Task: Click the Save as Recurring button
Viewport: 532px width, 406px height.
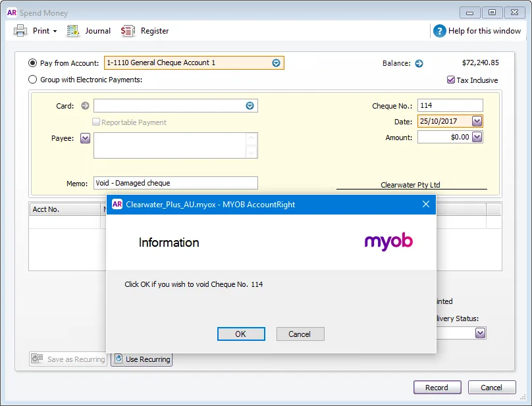Action: [68, 359]
